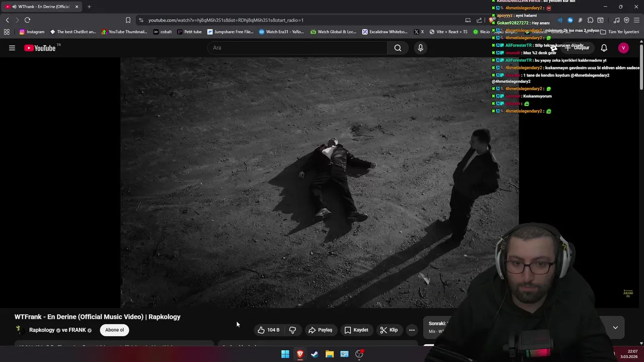644x362 pixels.
Task: Open the Vite + React + TS bookmark
Action: [448, 32]
